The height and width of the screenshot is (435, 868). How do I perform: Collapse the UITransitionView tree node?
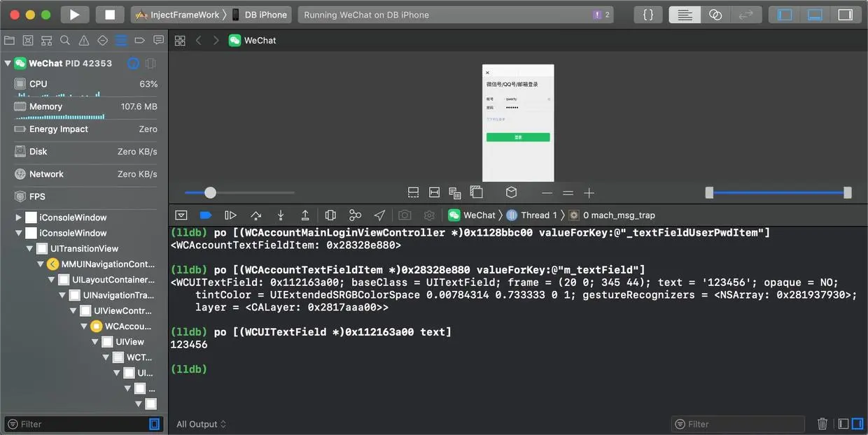click(x=29, y=248)
